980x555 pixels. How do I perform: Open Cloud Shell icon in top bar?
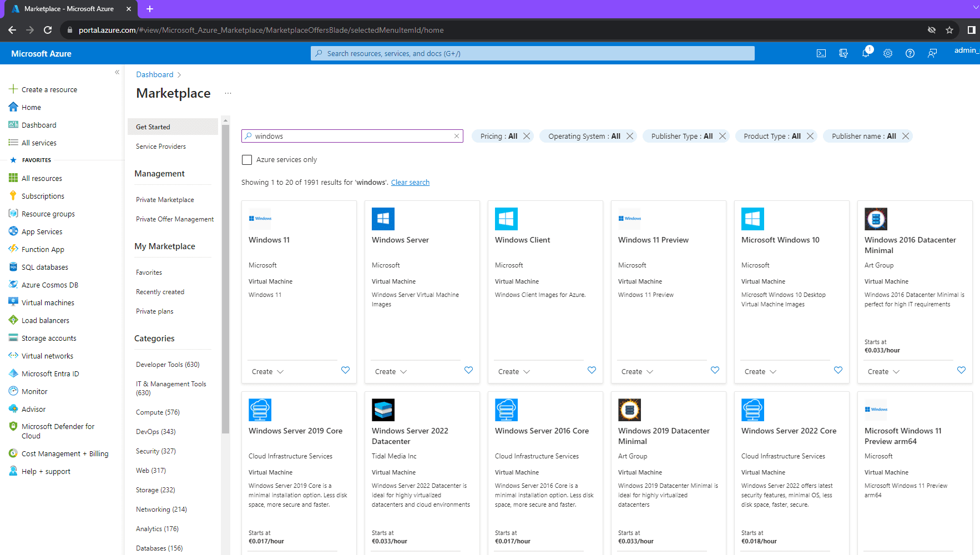(x=821, y=53)
